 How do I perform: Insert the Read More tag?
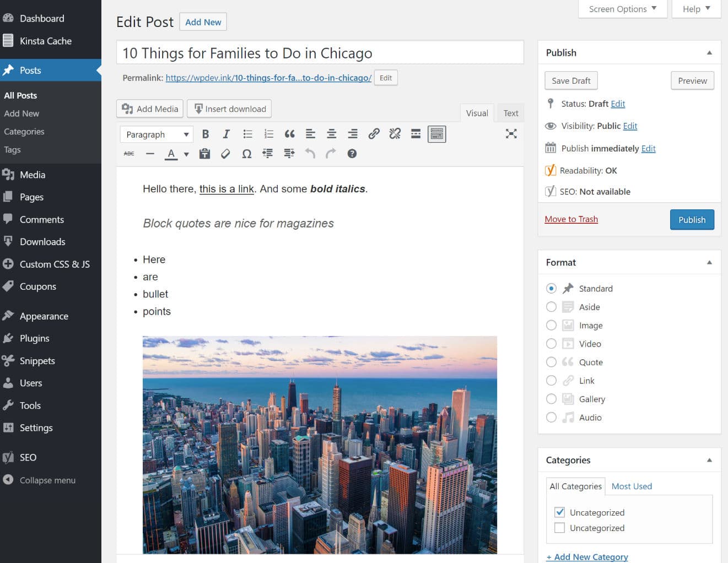(415, 133)
